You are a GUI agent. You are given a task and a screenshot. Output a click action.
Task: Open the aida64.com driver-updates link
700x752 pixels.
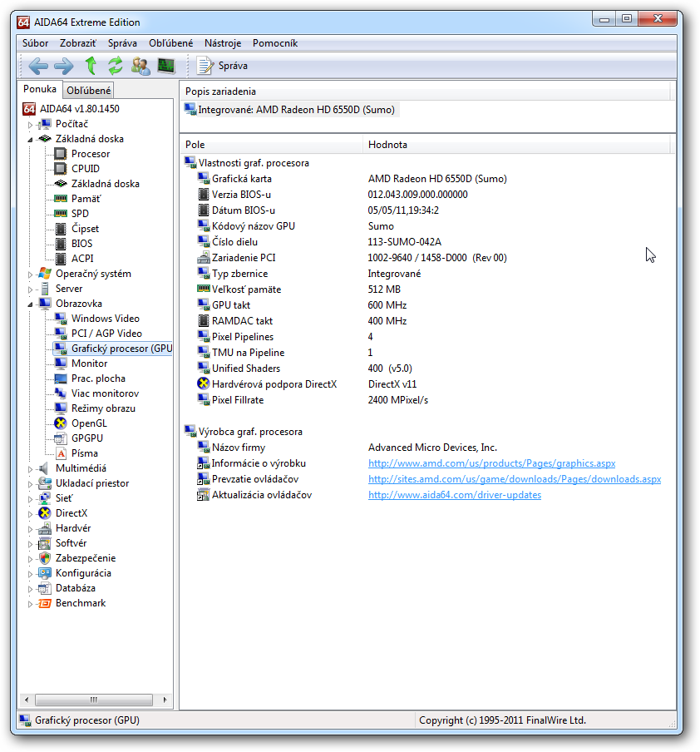455,495
